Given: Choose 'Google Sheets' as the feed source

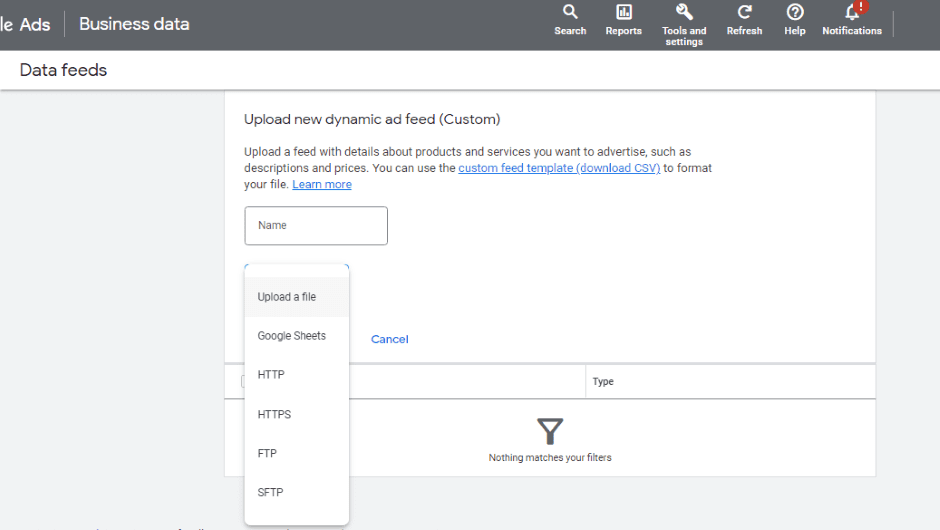Looking at the screenshot, I should pyautogui.click(x=292, y=336).
